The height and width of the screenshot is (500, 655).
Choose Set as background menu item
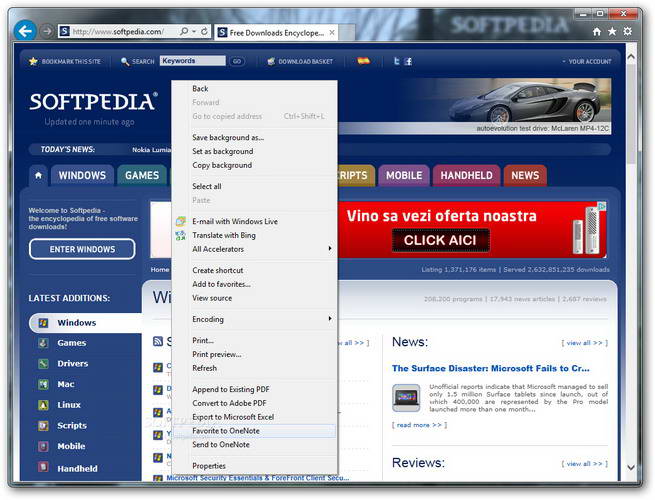click(x=255, y=151)
